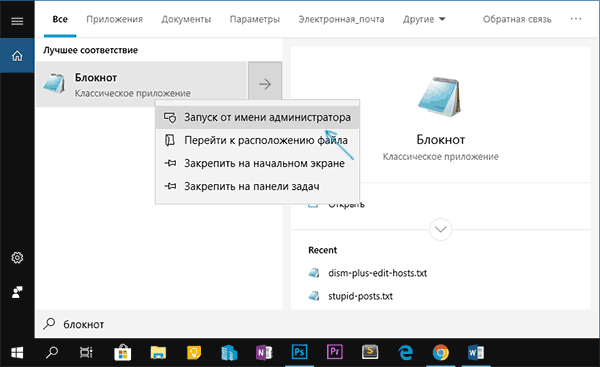Launch Premiere Pro from taskbar

pos(334,352)
